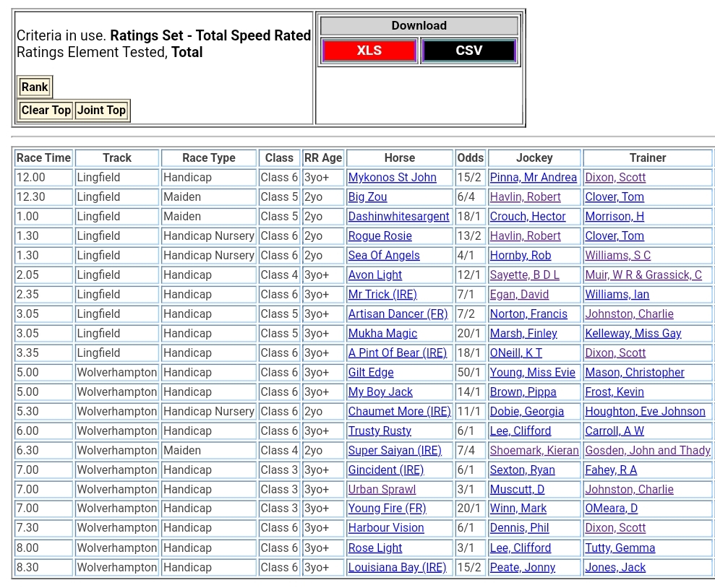Open horse Gilt Edge link

point(371,373)
